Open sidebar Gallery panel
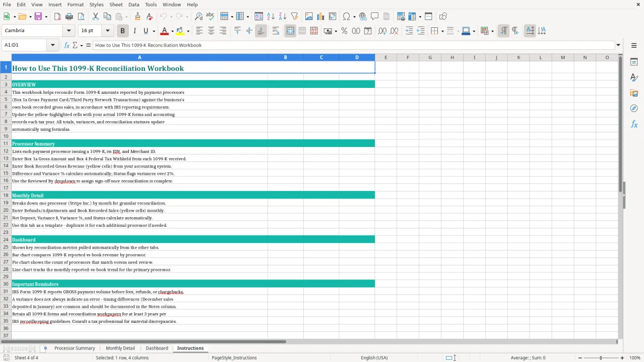The image size is (644, 362). click(x=634, y=93)
